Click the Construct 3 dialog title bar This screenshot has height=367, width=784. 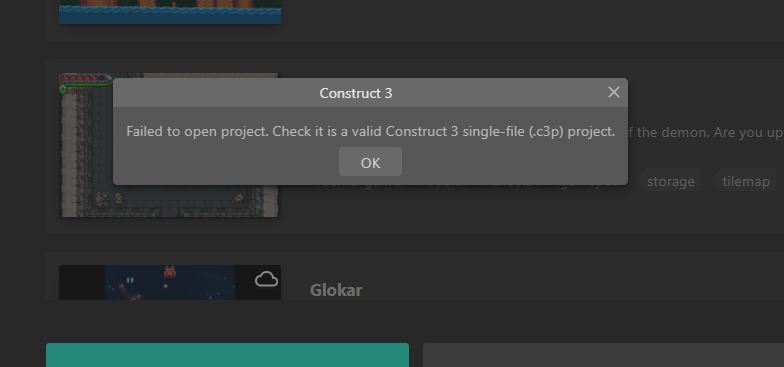coord(356,92)
